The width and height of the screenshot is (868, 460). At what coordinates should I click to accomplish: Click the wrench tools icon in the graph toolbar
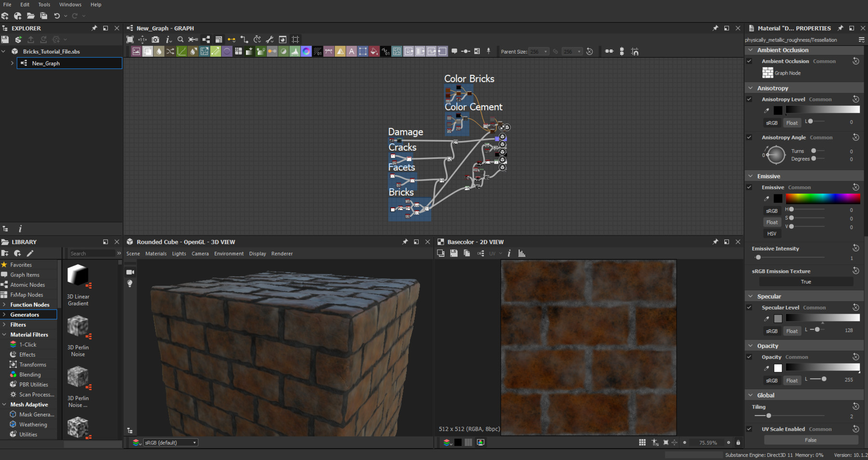(x=269, y=40)
